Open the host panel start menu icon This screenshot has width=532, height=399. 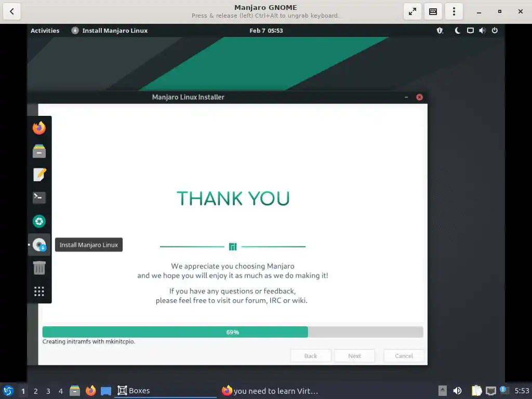pos(8,391)
